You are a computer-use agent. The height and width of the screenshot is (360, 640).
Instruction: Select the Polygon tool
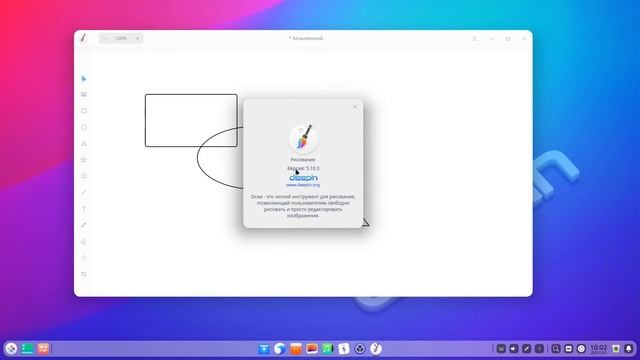(x=84, y=176)
